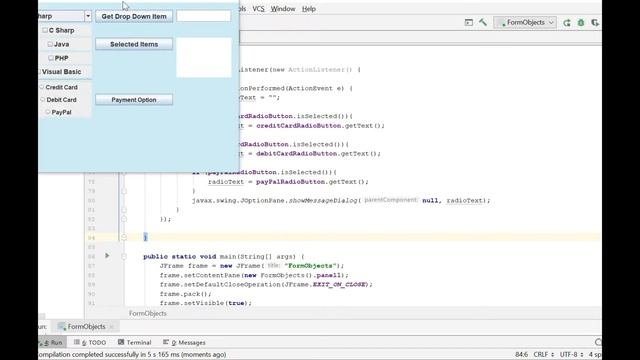640x360 pixels.
Task: Close the FormObjects run tab
Action: (111, 327)
